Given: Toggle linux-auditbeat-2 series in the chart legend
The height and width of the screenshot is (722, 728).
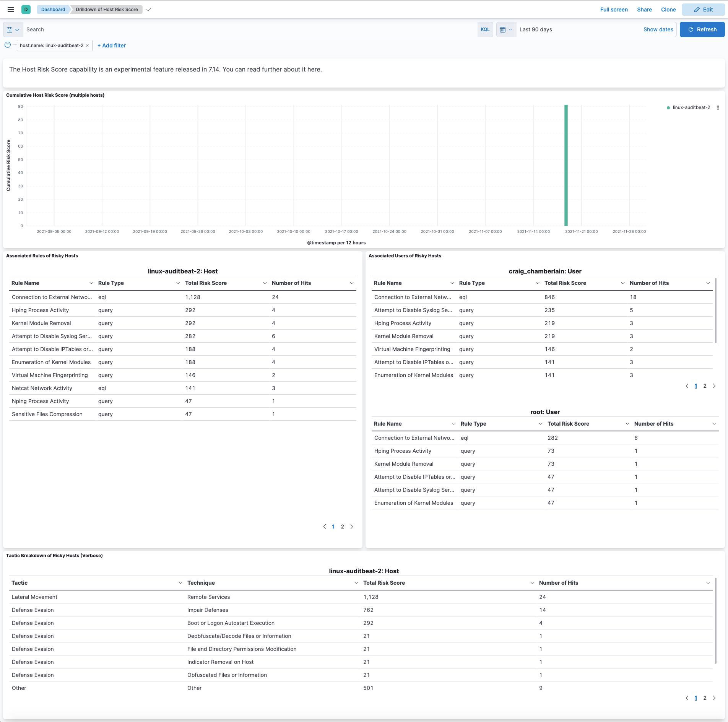Looking at the screenshot, I should click(x=691, y=107).
